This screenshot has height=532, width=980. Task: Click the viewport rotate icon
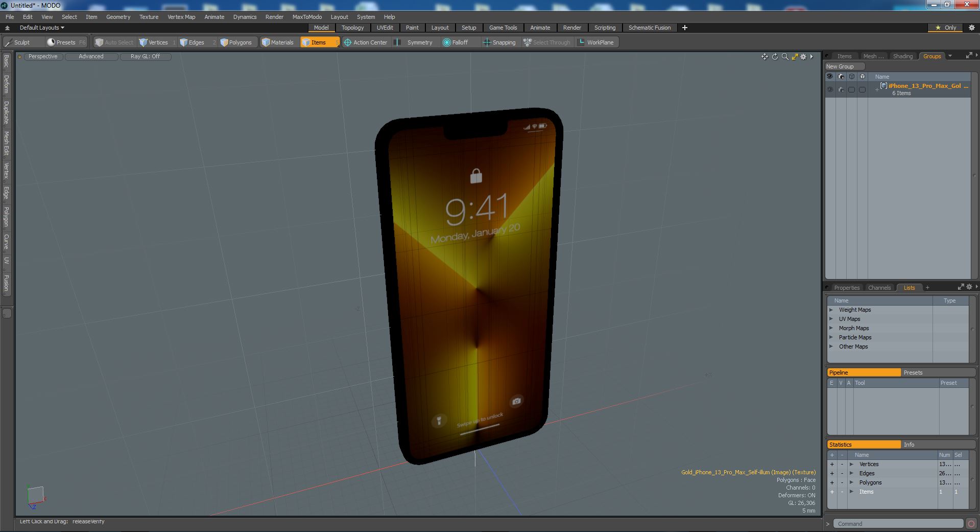(x=775, y=57)
